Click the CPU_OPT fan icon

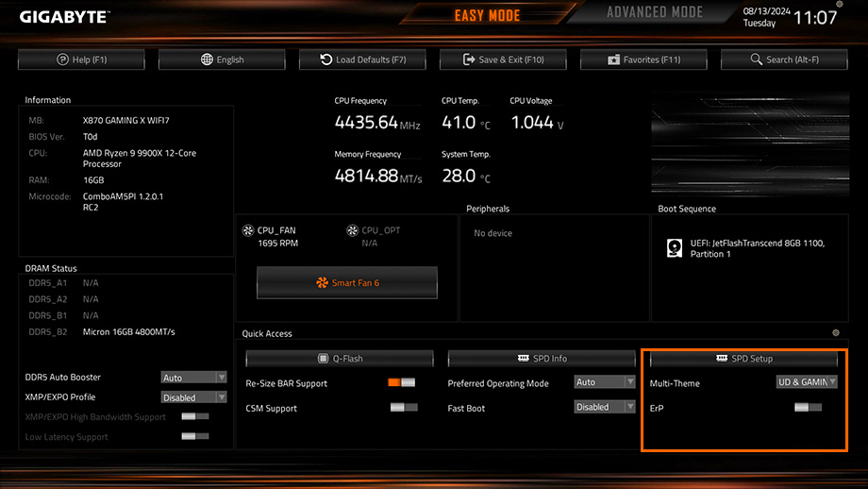(x=353, y=230)
